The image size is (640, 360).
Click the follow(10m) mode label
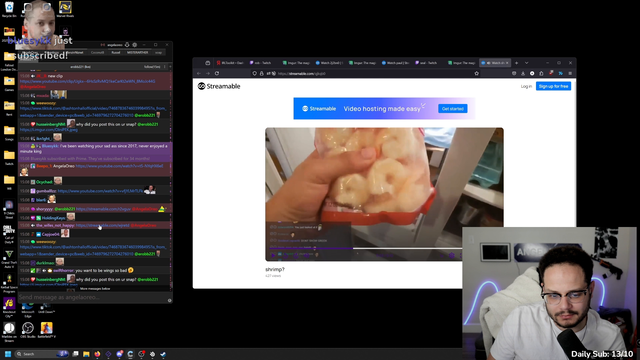coord(152,67)
